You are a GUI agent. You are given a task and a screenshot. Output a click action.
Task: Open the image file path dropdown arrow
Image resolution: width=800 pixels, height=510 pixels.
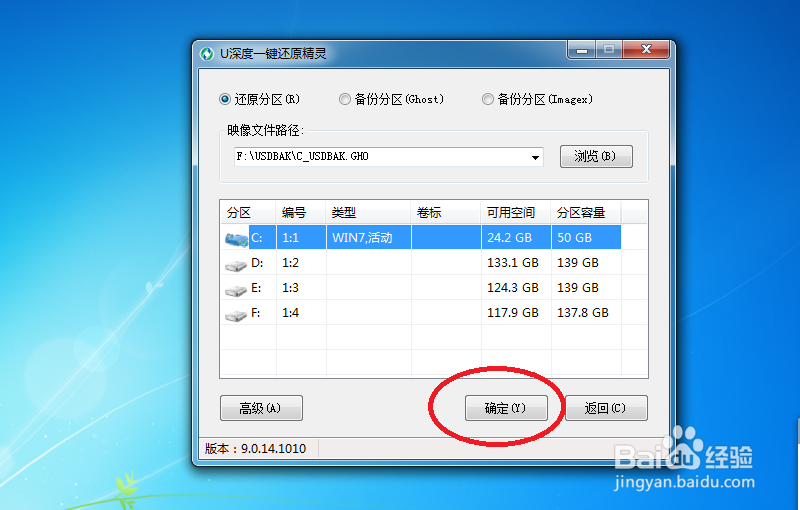coord(535,157)
